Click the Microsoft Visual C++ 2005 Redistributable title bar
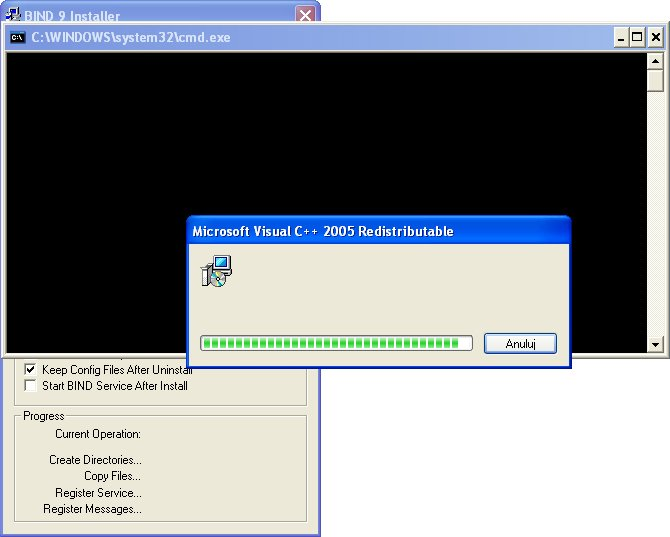This screenshot has height=537, width=670. pyautogui.click(x=379, y=231)
